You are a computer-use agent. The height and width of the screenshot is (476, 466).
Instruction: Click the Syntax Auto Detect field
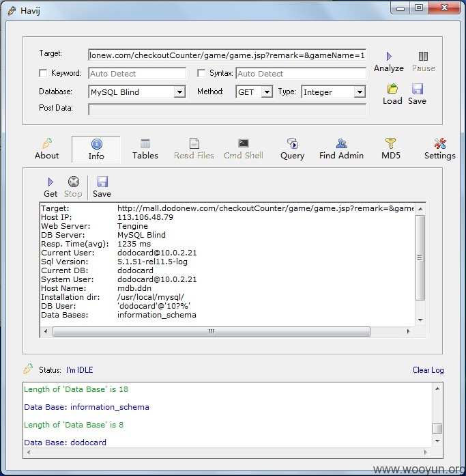(x=301, y=74)
